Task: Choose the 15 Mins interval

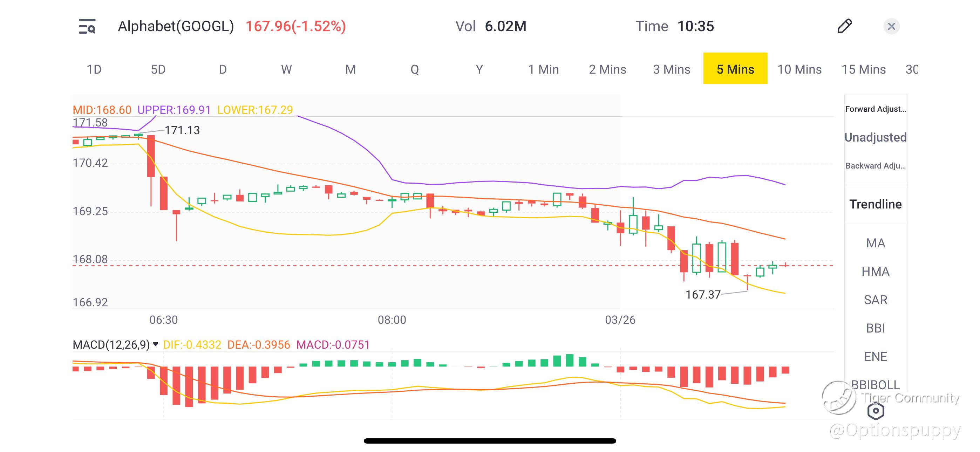Action: tap(864, 69)
